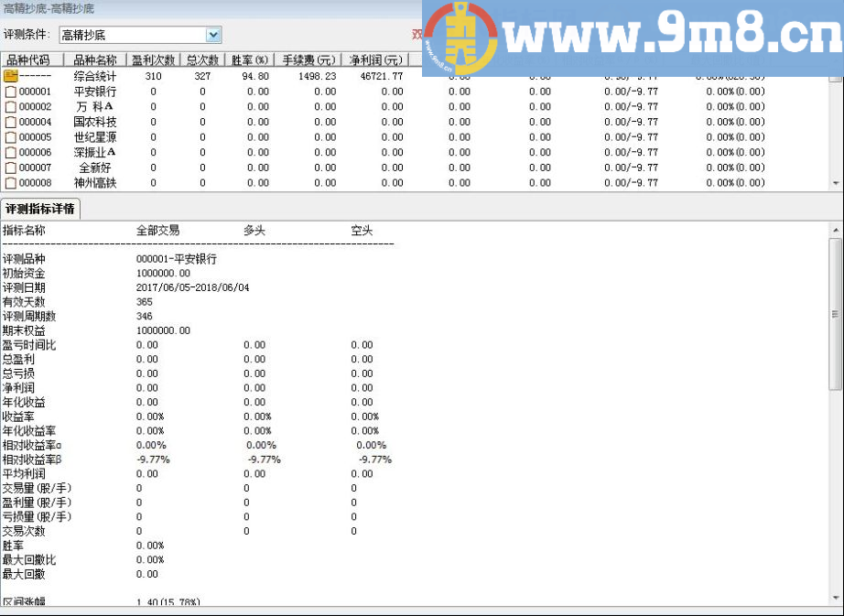Select the 评测指标详情 tab
The image size is (844, 616).
40,209
